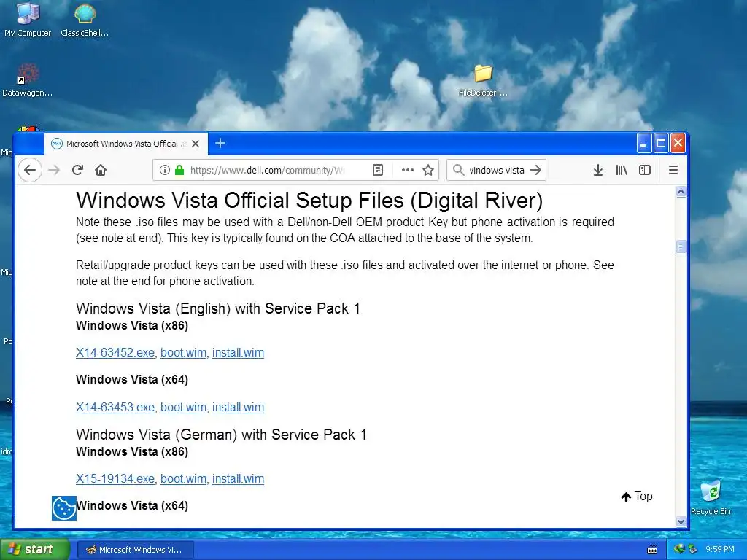747x560 pixels.
Task: Open the Firefox home page
Action: tap(101, 170)
